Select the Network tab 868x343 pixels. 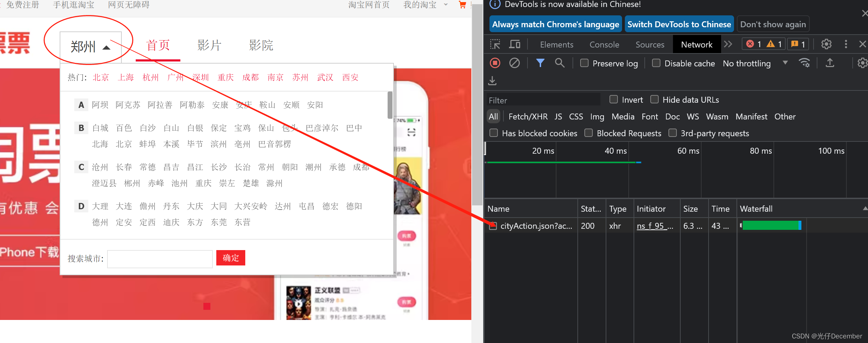click(697, 44)
